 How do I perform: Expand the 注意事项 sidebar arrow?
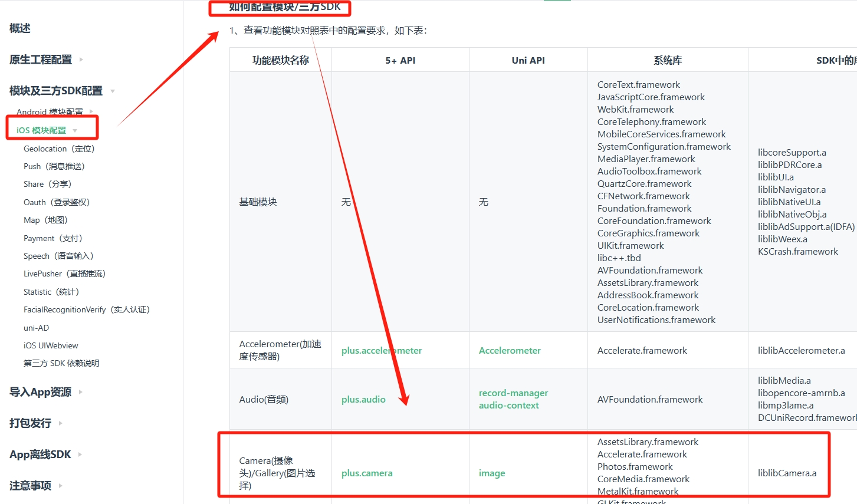tap(60, 486)
